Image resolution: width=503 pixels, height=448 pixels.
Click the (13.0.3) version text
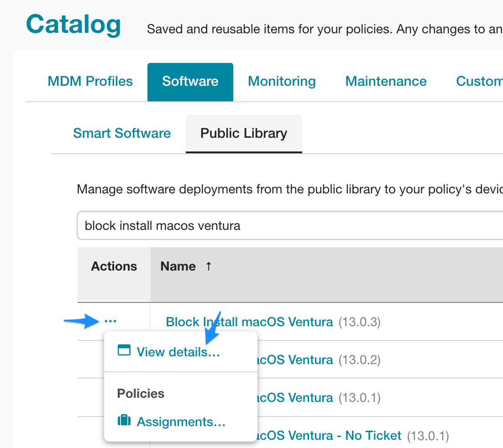point(360,322)
